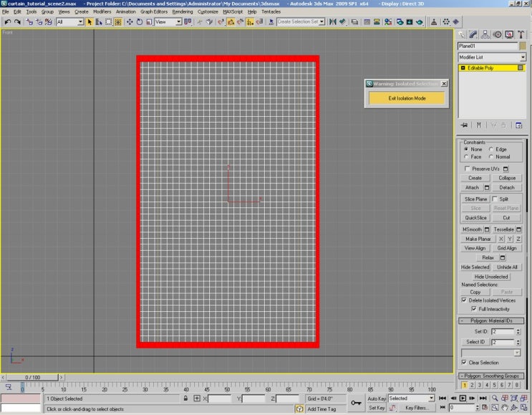Screen dimensions: 532x415
Task: Open the Rendering menu
Action: point(182,11)
